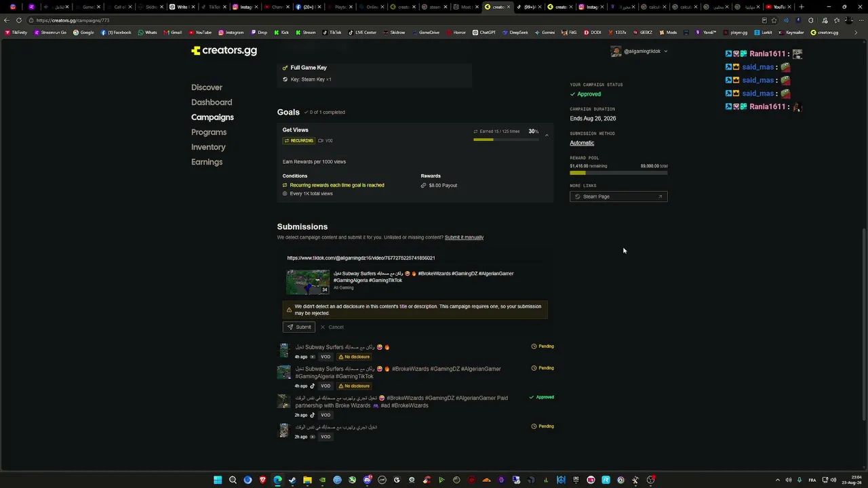Open the account dropdown for @aligamingtiktok
This screenshot has height=488, width=868.
tap(639, 52)
